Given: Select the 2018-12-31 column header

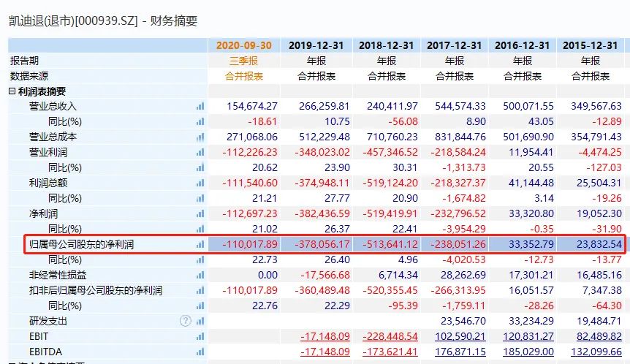Looking at the screenshot, I should tap(387, 45).
